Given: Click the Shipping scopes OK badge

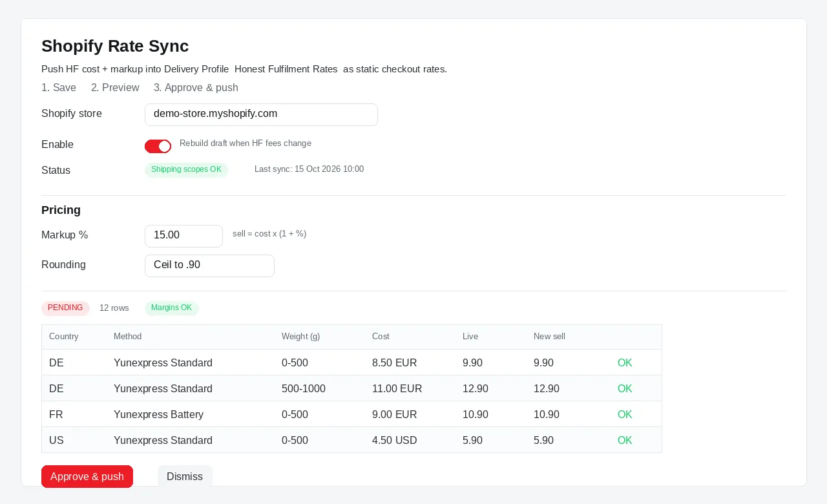Looking at the screenshot, I should (186, 170).
